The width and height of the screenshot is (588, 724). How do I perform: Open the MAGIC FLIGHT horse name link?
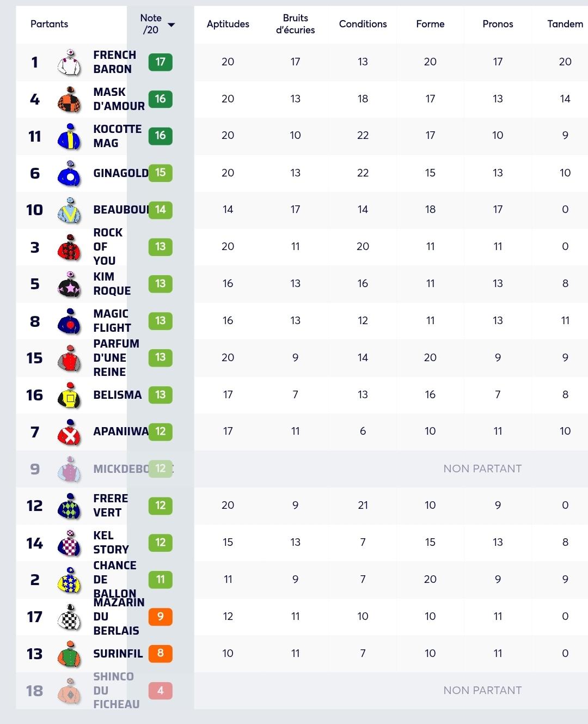pos(112,321)
